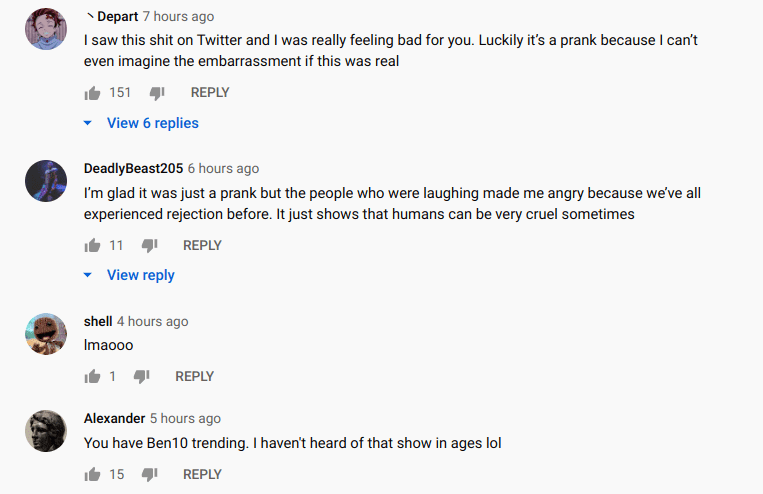
Task: Like Alexander's Ben10 comment
Action: pos(93,475)
